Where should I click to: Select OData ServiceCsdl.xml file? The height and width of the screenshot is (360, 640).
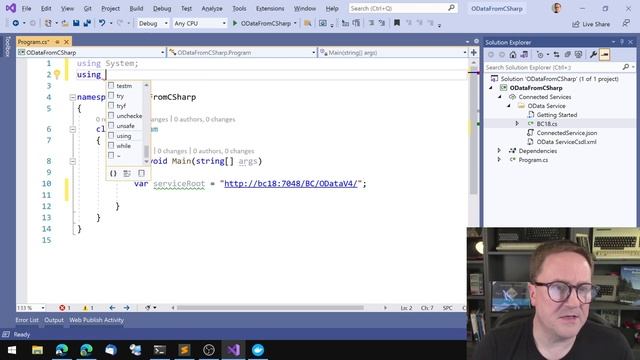566,142
